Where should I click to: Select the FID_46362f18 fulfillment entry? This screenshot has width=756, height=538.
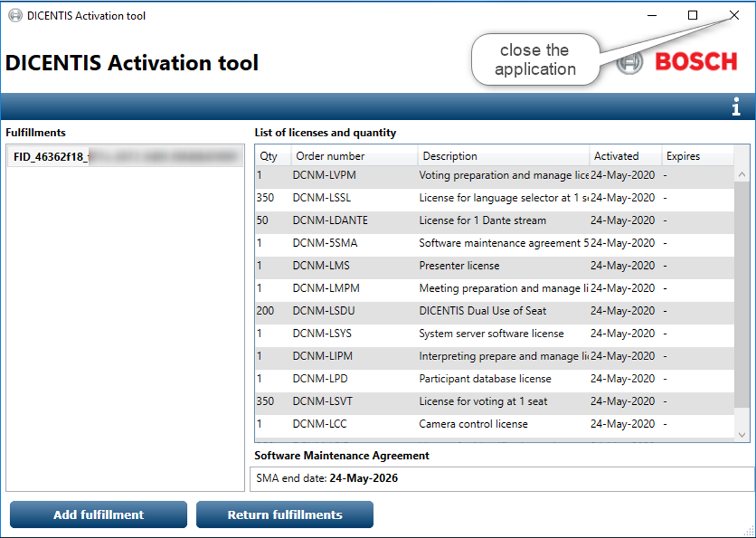tap(125, 157)
